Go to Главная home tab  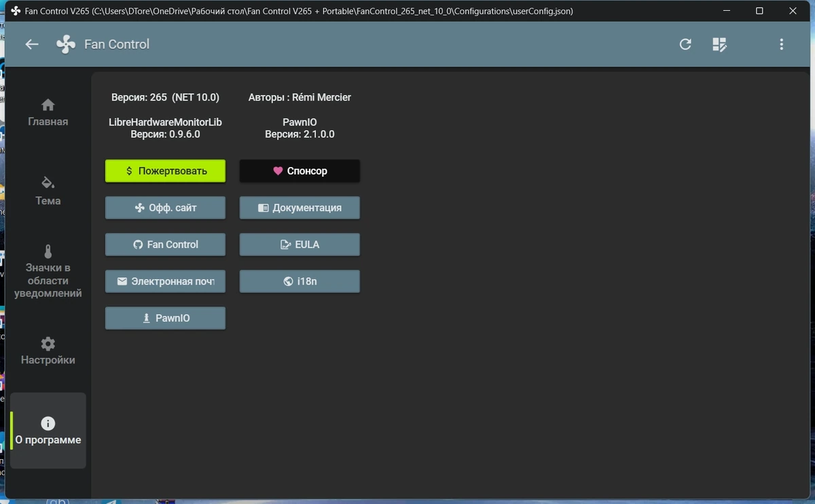[x=48, y=113]
